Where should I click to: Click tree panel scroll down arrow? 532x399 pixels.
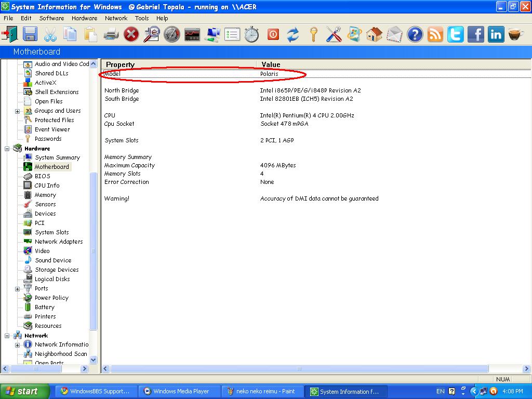94,360
